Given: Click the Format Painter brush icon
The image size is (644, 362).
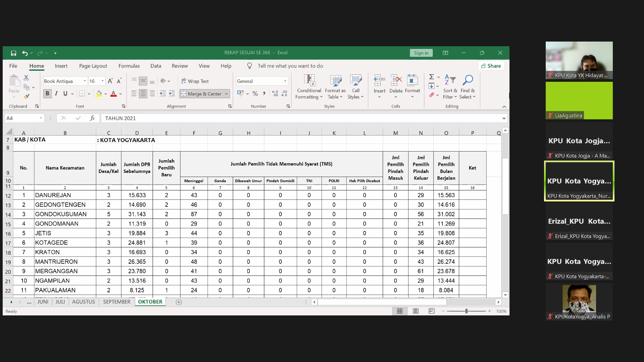Looking at the screenshot, I should pos(26,97).
